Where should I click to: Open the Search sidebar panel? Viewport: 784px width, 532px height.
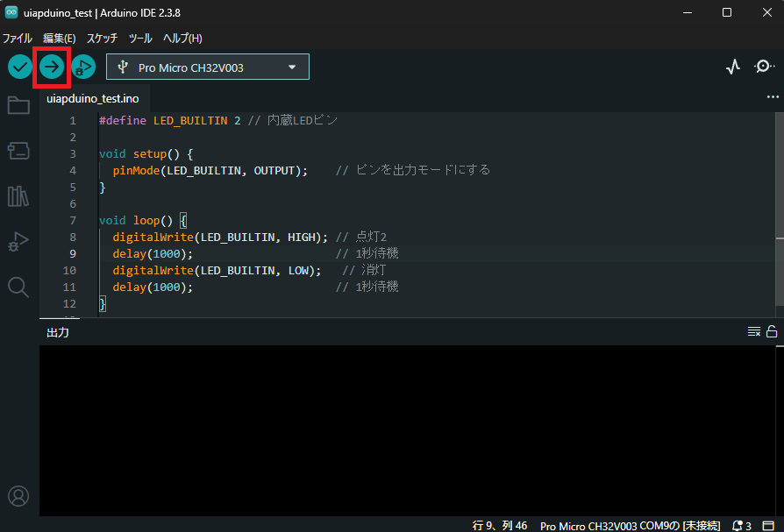click(x=18, y=287)
